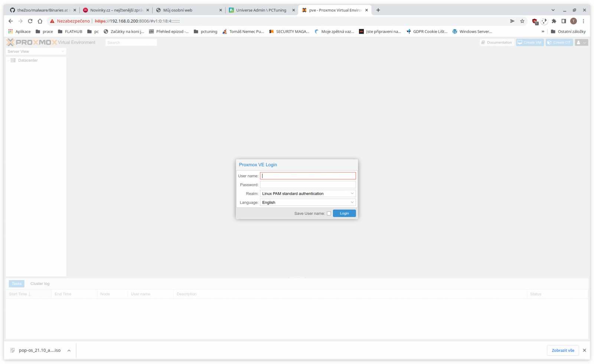
Task: Open Aplikace apps shortcut
Action: 19,32
